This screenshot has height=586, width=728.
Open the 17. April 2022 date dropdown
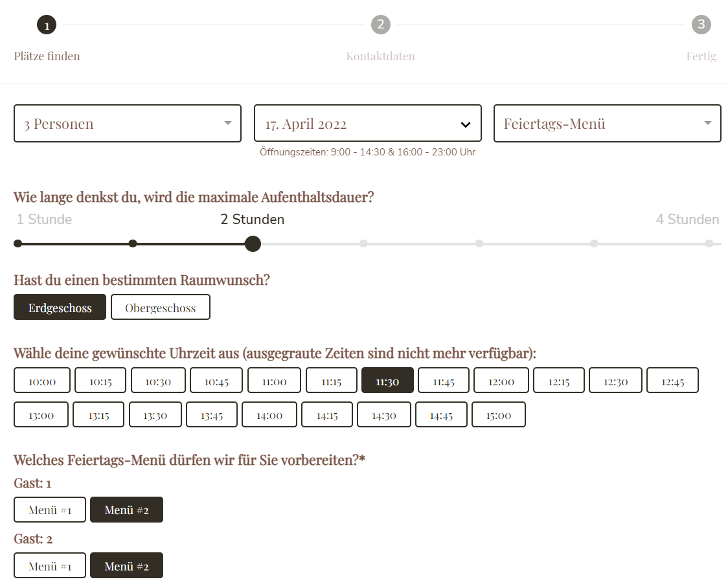368,124
